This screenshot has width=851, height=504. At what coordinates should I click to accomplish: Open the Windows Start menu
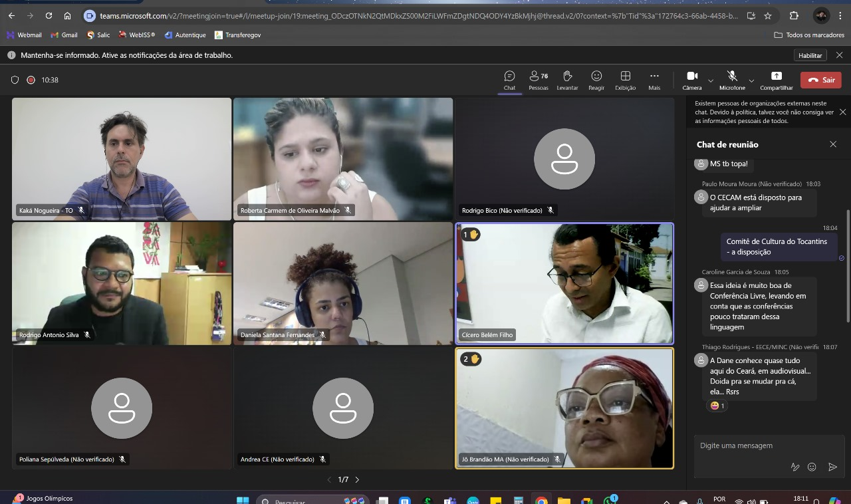243,500
